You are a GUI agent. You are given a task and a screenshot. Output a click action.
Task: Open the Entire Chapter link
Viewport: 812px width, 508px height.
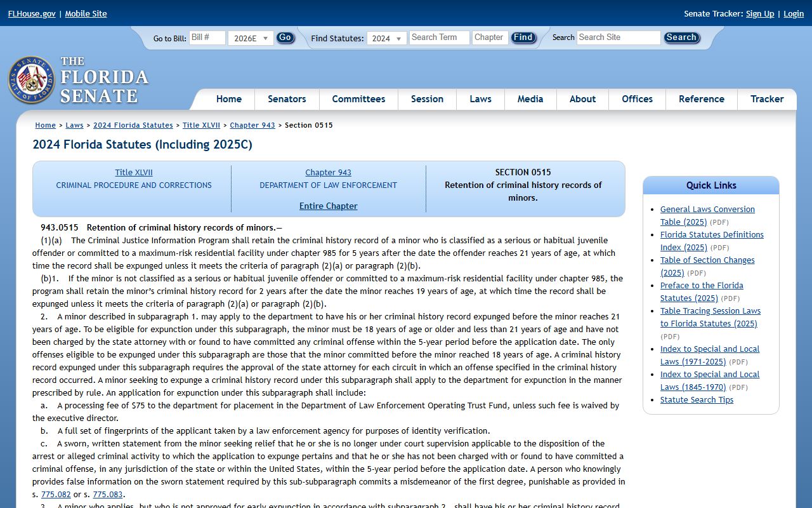pyautogui.click(x=329, y=206)
